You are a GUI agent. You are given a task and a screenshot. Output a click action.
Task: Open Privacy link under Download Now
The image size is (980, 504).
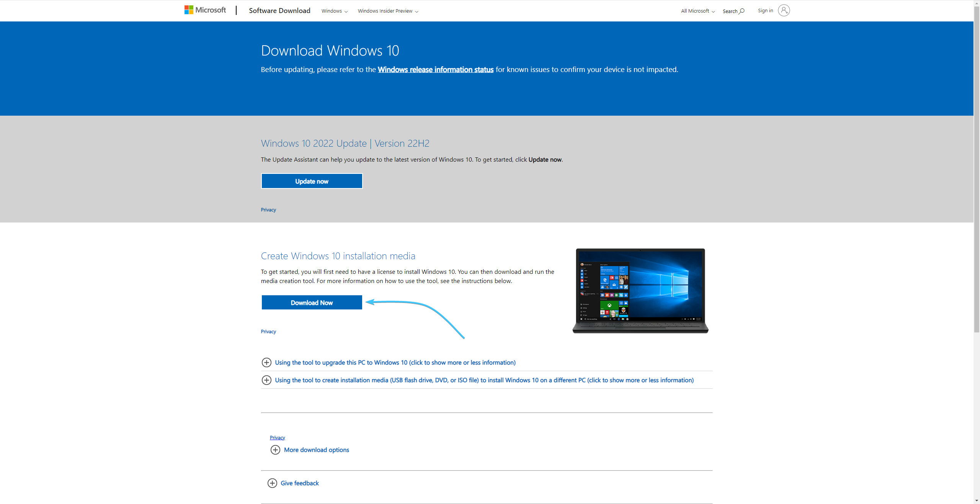click(268, 332)
